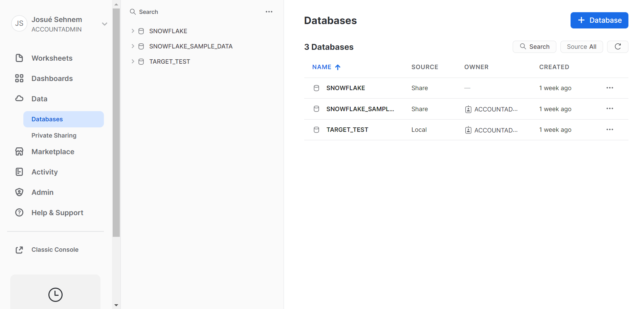Open the TARGET_TEST database row
The image size is (644, 309).
(466, 130)
